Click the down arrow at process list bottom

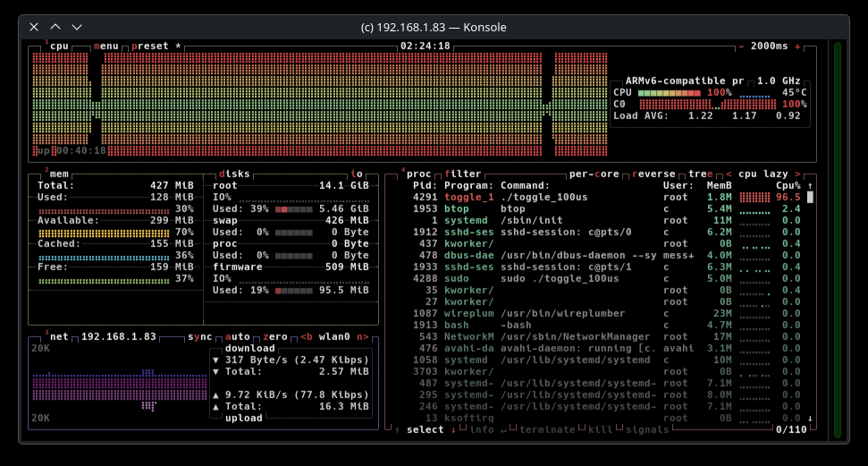tap(810, 418)
